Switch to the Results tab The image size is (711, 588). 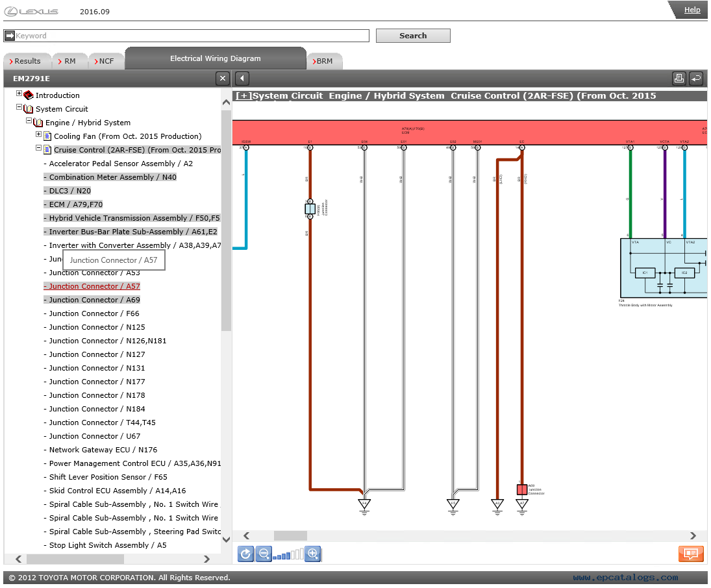pos(27,61)
